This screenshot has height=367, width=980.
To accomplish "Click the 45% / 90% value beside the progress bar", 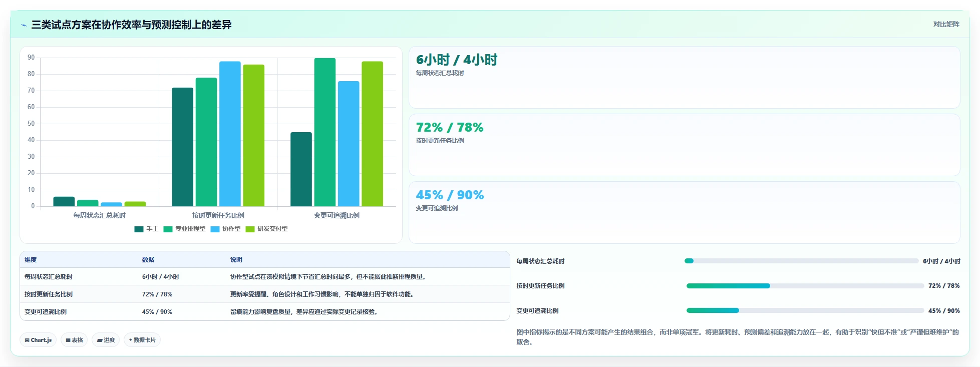I will (x=944, y=311).
